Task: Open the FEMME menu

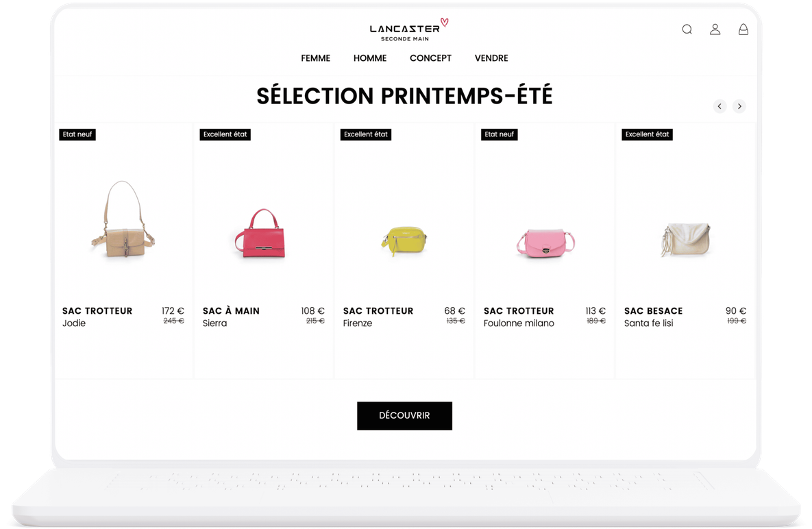Action: tap(315, 58)
